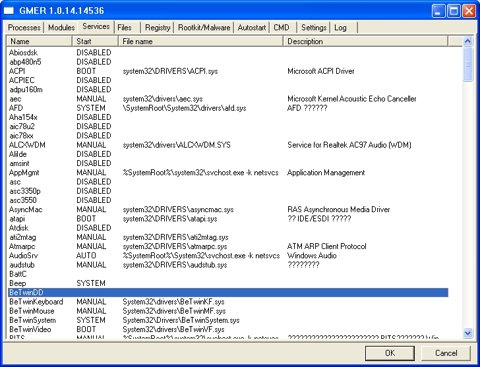The width and height of the screenshot is (480, 367).
Task: Switch to the CMD tab
Action: coord(281,27)
